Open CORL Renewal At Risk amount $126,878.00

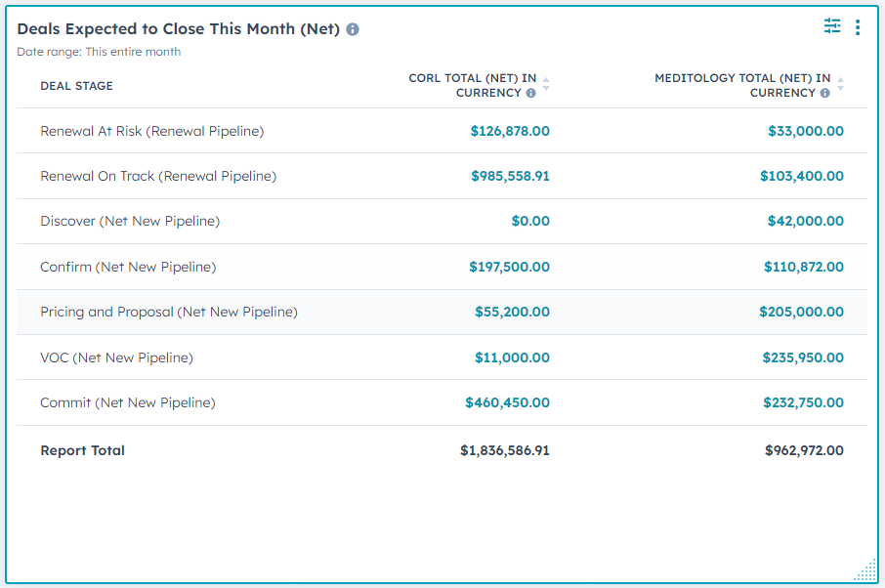(509, 131)
